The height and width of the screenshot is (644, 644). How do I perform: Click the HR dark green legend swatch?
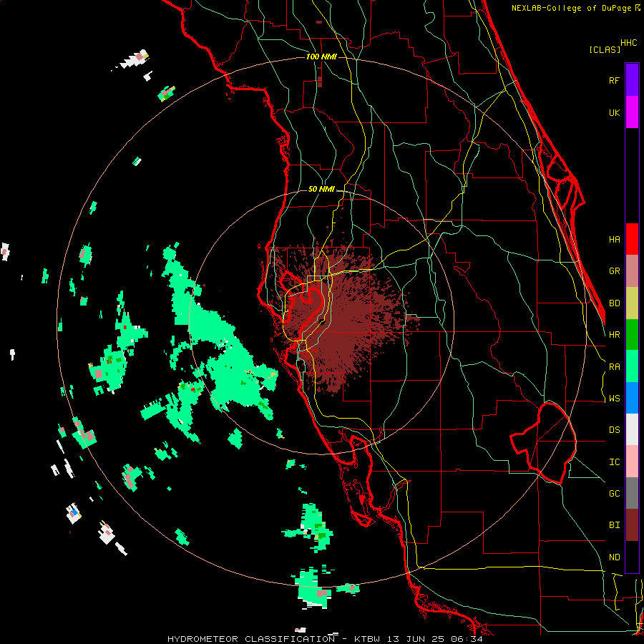pyautogui.click(x=632, y=335)
